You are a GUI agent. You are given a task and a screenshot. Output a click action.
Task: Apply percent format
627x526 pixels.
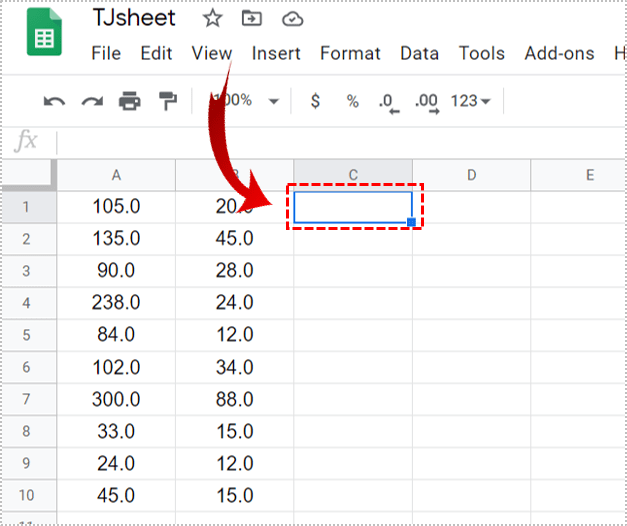coord(352,101)
